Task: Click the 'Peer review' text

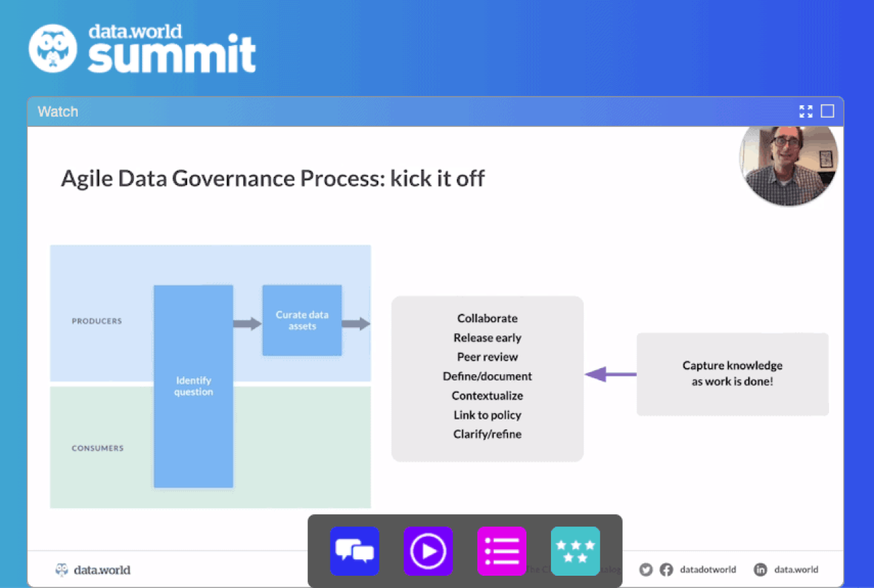Action: click(x=488, y=356)
